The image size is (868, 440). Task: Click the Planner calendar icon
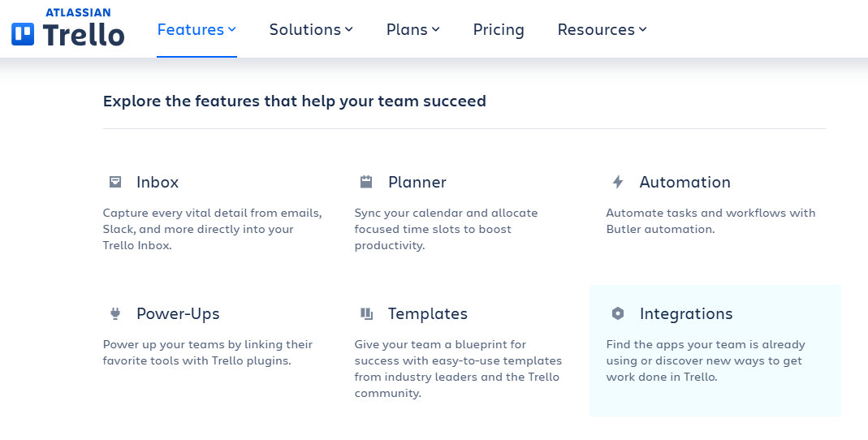coord(366,182)
